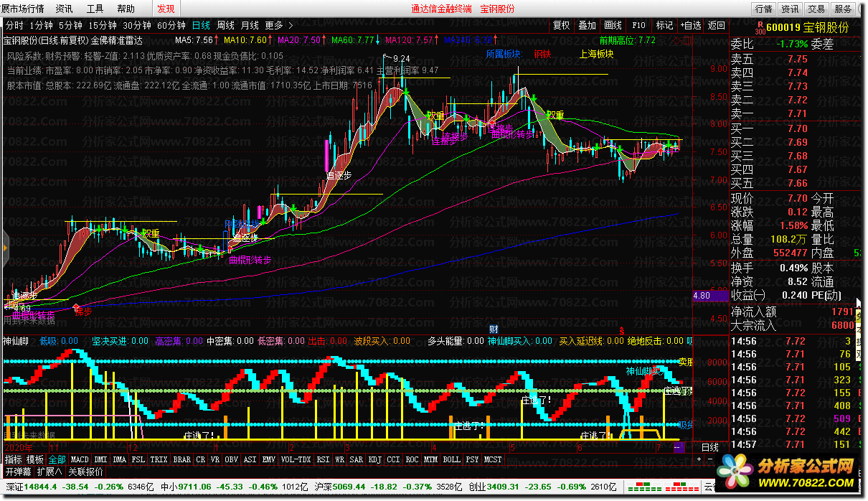Switch sub-chart to VOL-TDX indicator
This screenshot has width=868, height=501.
(x=296, y=459)
